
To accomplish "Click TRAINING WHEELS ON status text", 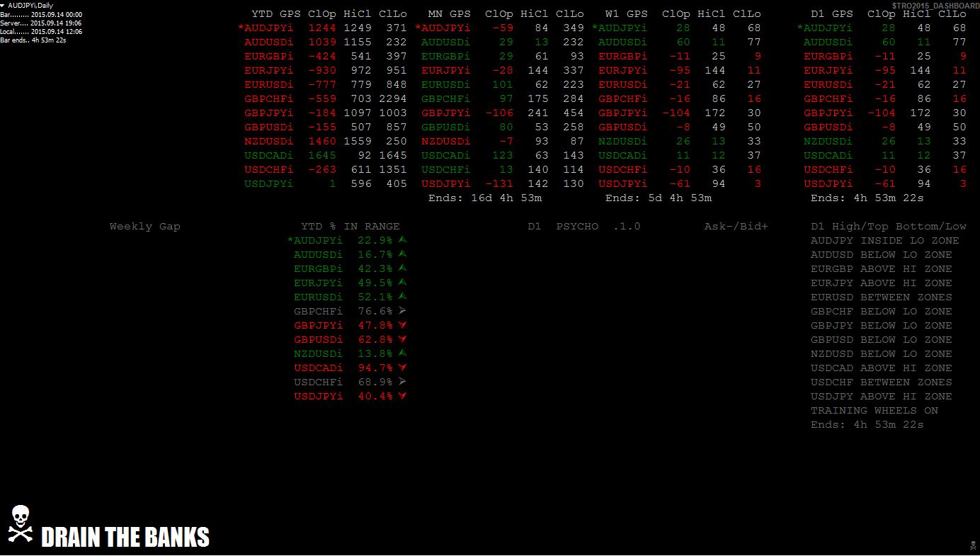I will (874, 411).
